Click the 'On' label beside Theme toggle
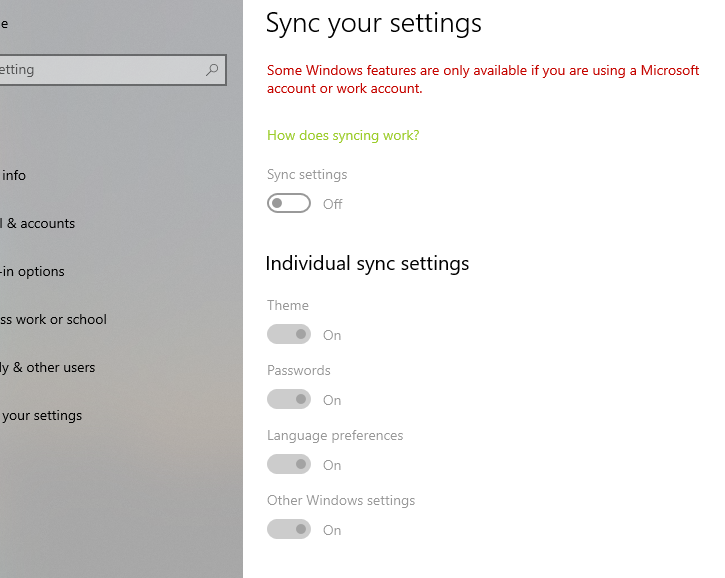This screenshot has height=578, width=725. point(332,335)
